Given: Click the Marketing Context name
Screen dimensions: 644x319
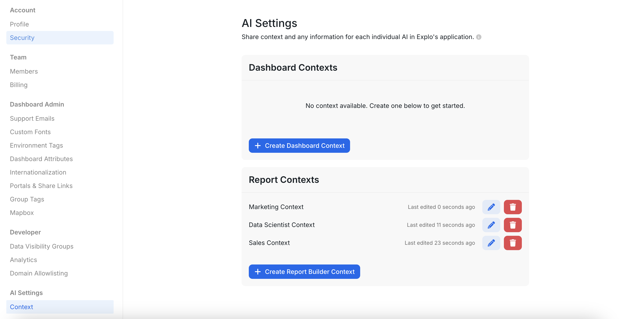Looking at the screenshot, I should coord(276,207).
